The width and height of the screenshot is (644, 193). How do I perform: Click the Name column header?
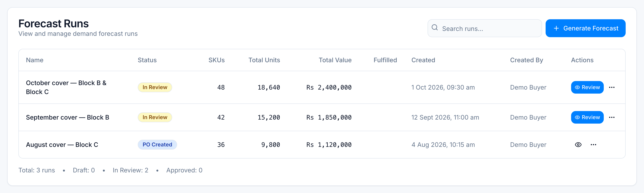35,60
